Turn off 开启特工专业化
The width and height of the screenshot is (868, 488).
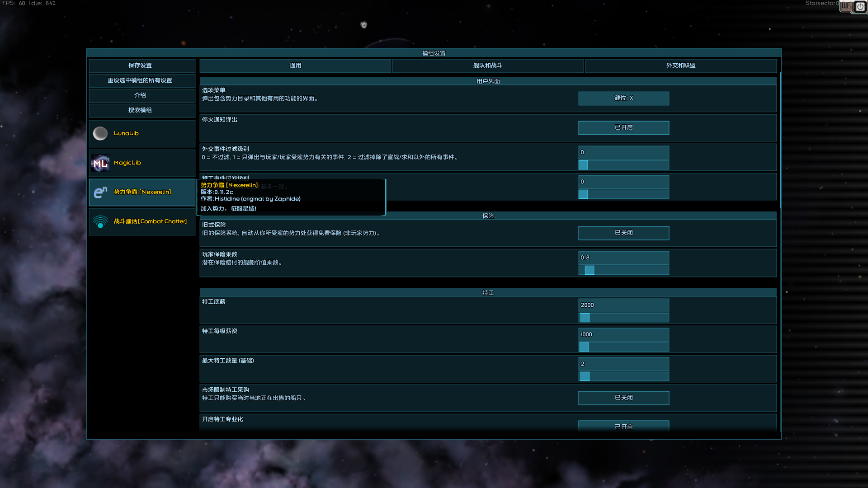623,426
